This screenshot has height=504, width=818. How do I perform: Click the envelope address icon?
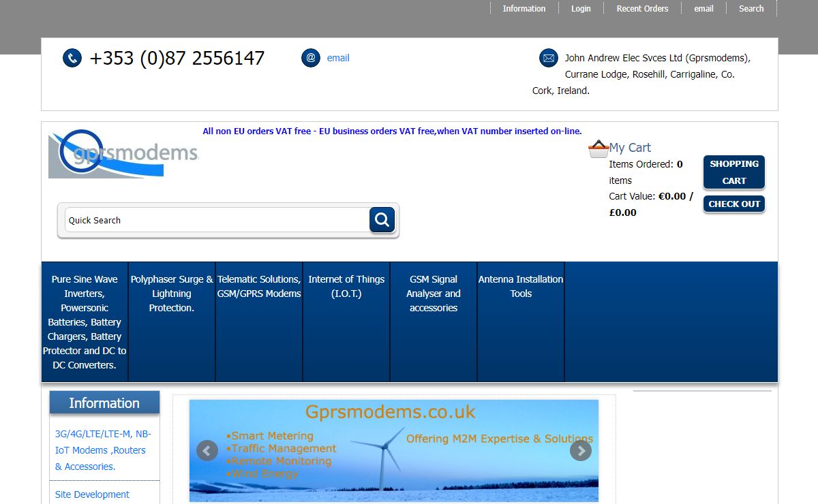[549, 58]
